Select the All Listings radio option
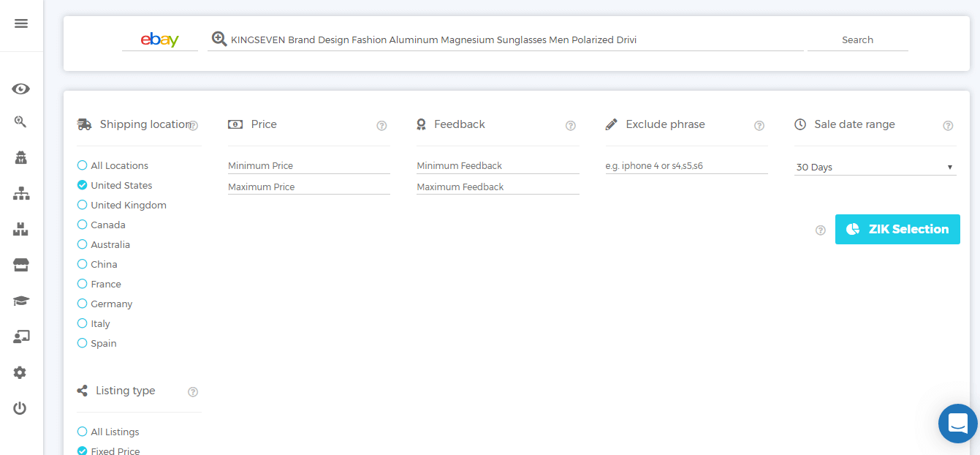This screenshot has width=980, height=455. 83,432
